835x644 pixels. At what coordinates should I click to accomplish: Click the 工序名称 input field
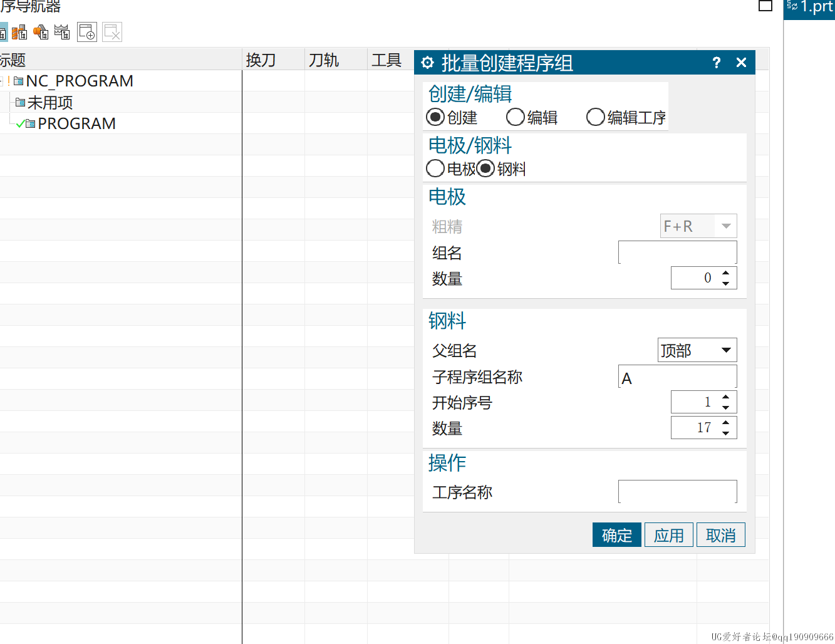(x=678, y=492)
